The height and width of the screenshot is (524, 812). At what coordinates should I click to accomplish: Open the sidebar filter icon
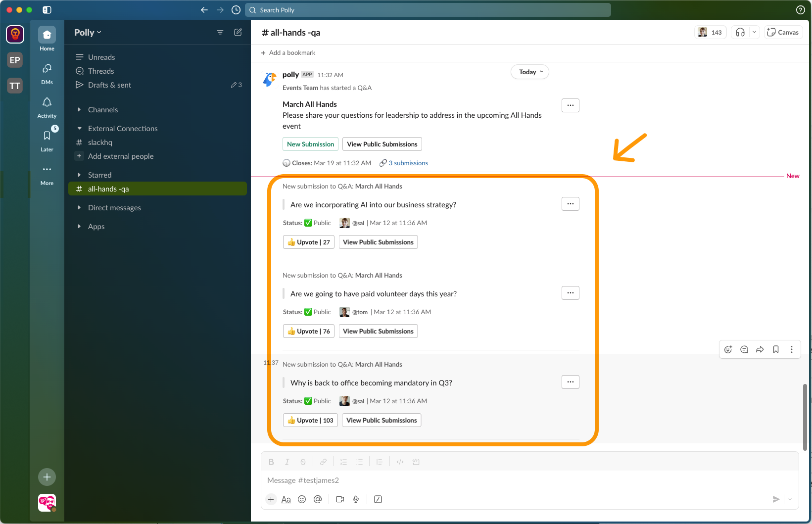point(220,32)
